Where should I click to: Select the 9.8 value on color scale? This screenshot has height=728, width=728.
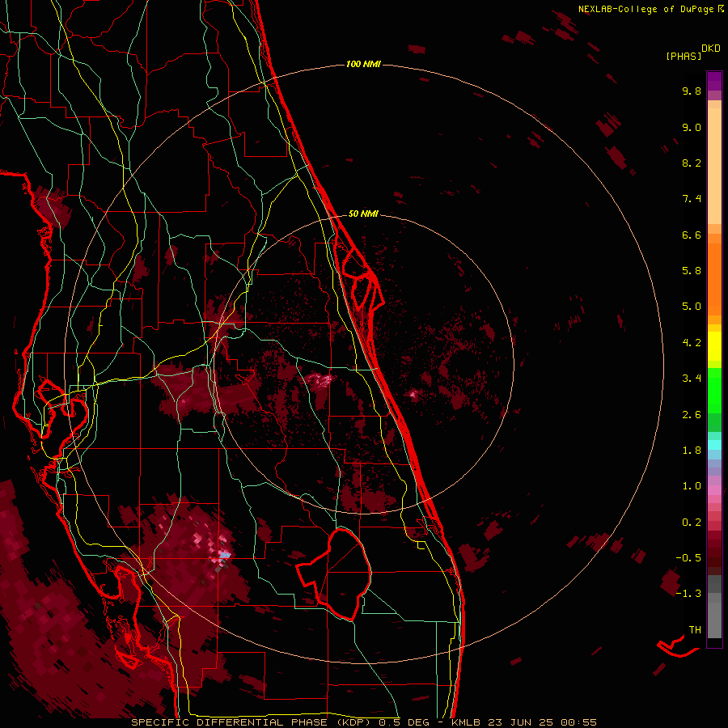[692, 91]
